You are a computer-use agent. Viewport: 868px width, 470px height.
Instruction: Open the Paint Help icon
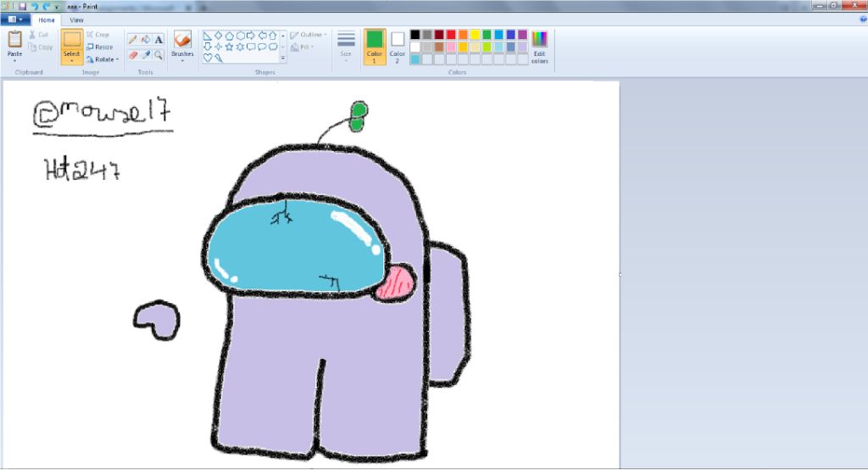pyautogui.click(x=863, y=19)
